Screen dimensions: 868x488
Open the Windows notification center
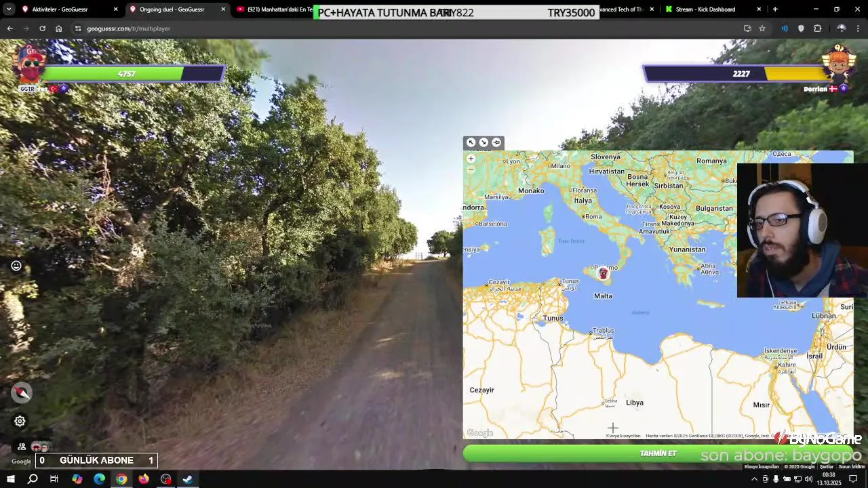854,479
